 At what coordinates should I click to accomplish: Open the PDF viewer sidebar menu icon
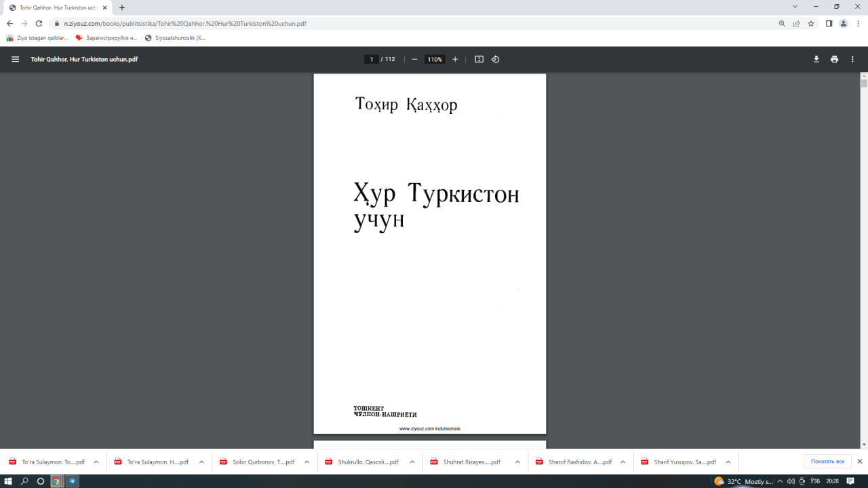point(15,59)
